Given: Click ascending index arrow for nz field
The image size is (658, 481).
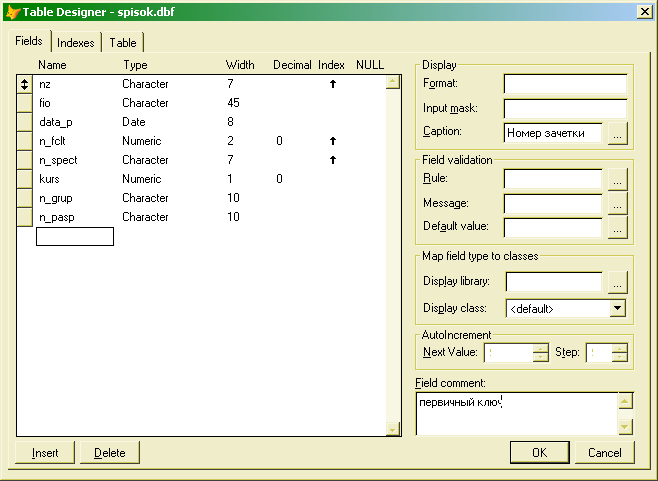Looking at the screenshot, I should (332, 84).
